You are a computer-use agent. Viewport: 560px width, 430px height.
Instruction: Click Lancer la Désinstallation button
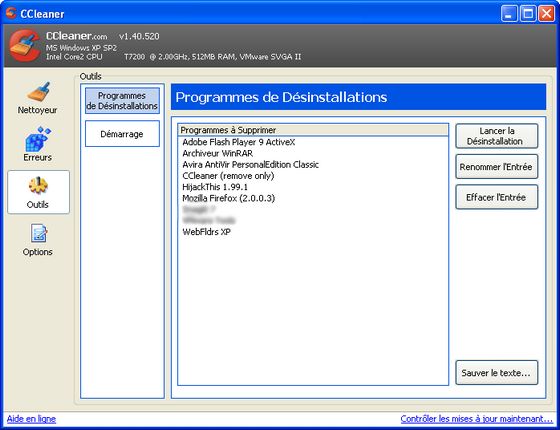coord(496,136)
